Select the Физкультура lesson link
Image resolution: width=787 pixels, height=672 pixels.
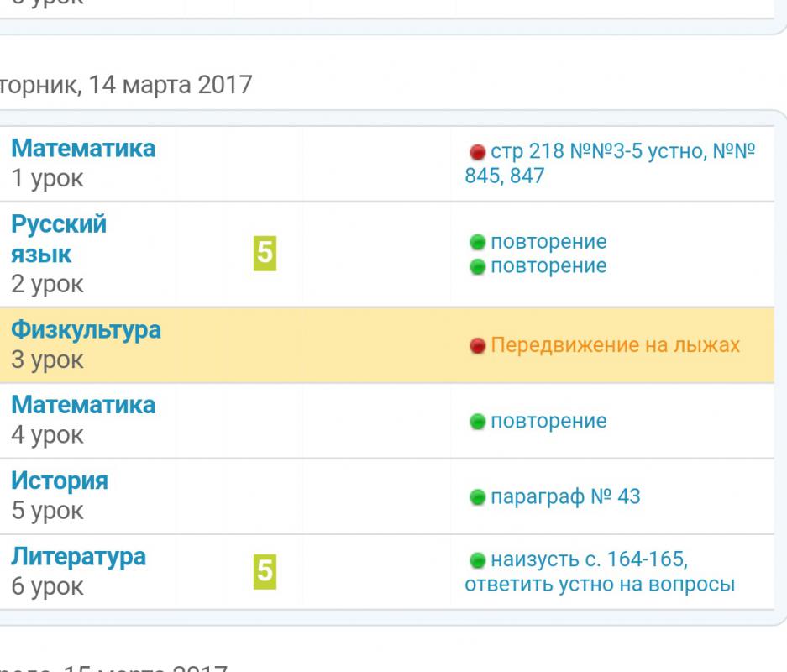pos(85,330)
